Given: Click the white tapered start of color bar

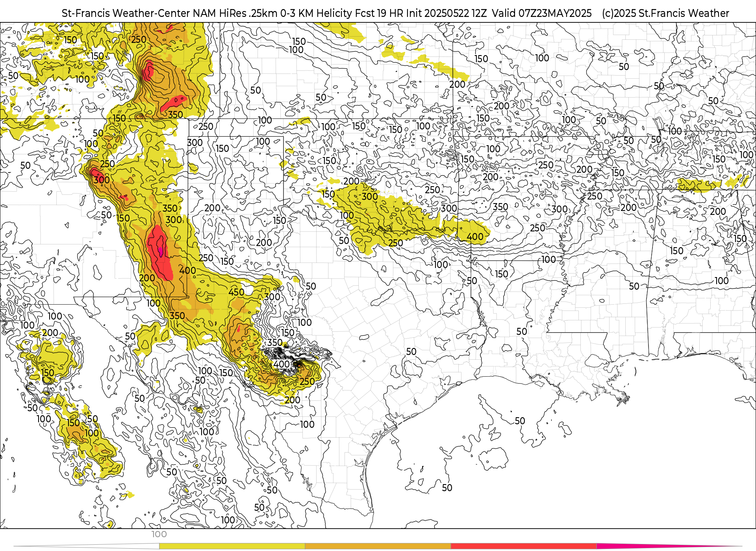Looking at the screenshot, I should (86, 546).
